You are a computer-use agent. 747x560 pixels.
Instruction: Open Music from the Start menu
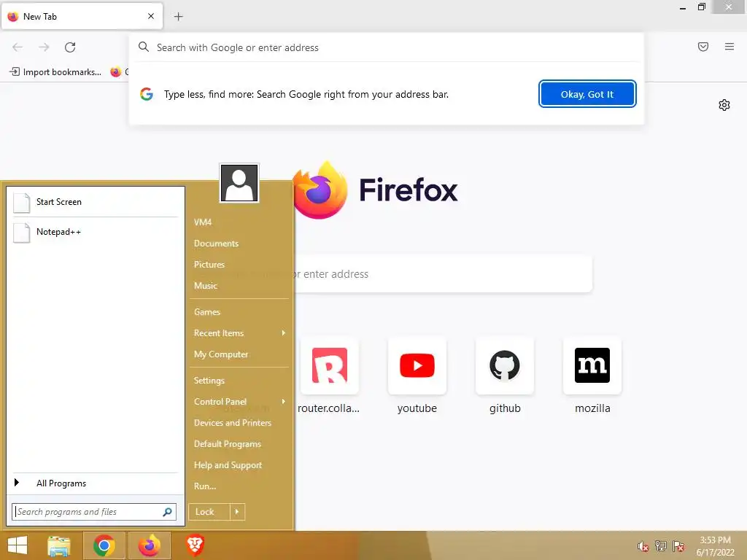205,286
